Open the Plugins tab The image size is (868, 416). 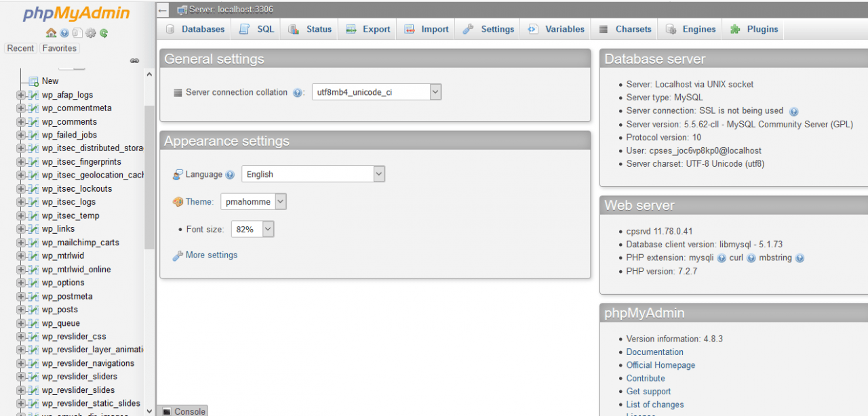754,29
